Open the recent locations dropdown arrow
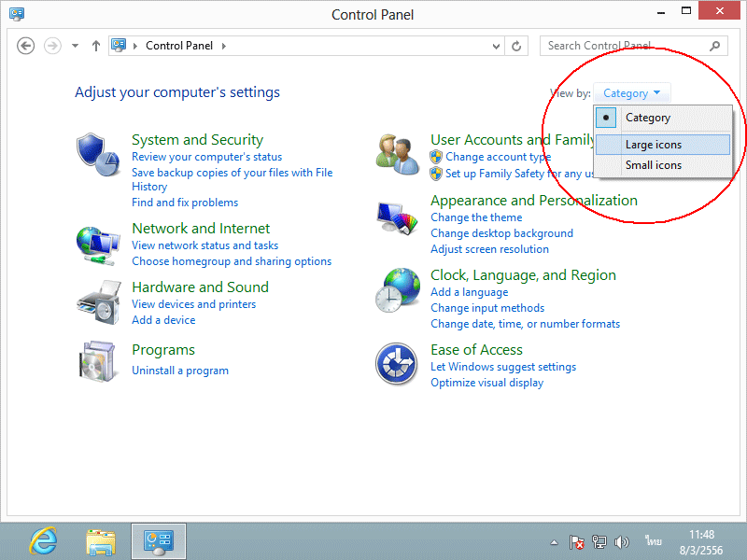The width and height of the screenshot is (747, 560). (x=75, y=46)
